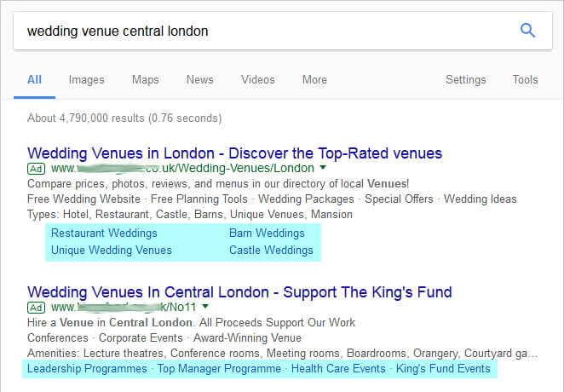Screen dimensions: 564x392
Task: Open search Settings
Action: click(x=466, y=79)
